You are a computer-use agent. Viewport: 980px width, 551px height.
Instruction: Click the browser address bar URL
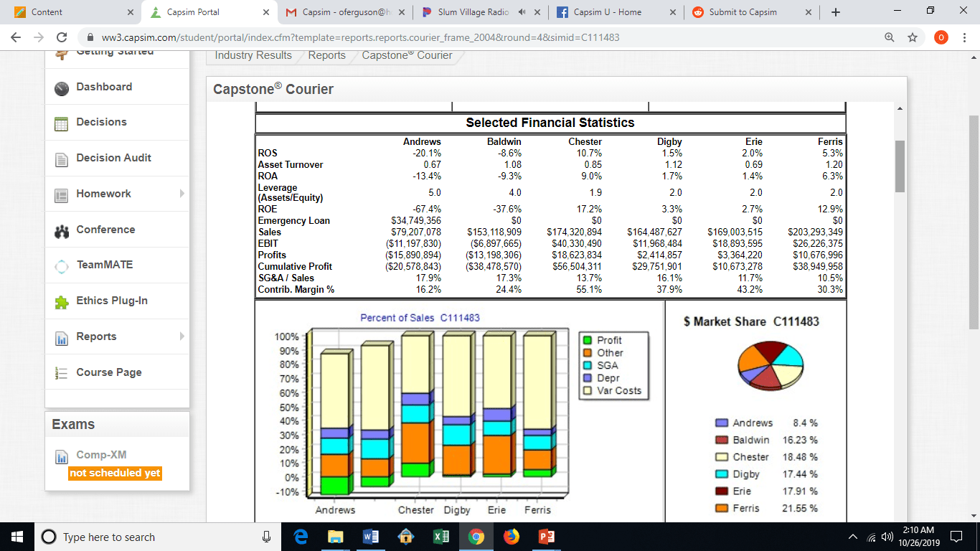pos(361,37)
